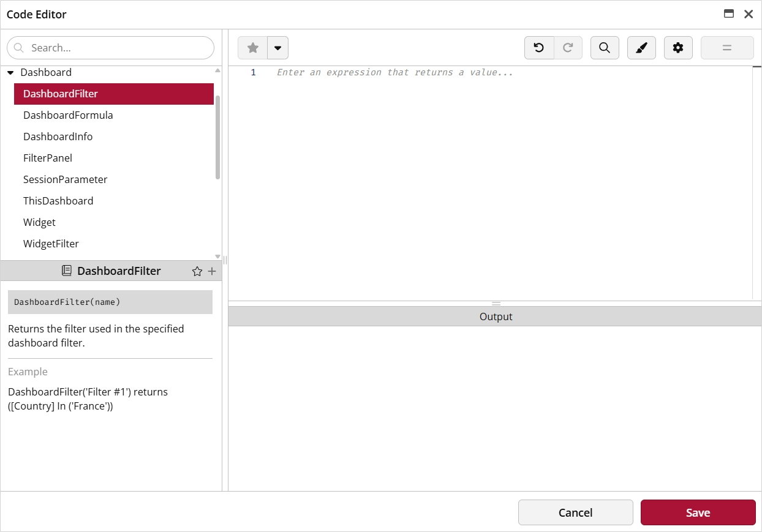Click the DashboardFilter('Filter #1') example text
Image resolution: width=762 pixels, height=532 pixels.
88,399
